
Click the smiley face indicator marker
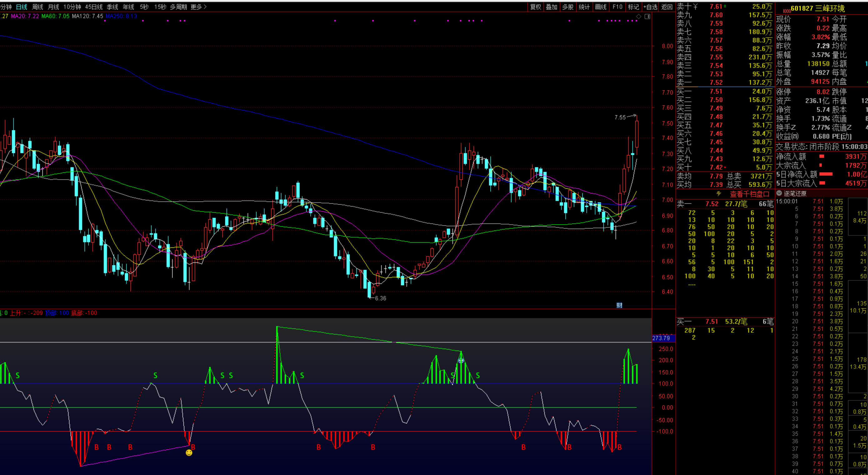tap(189, 452)
